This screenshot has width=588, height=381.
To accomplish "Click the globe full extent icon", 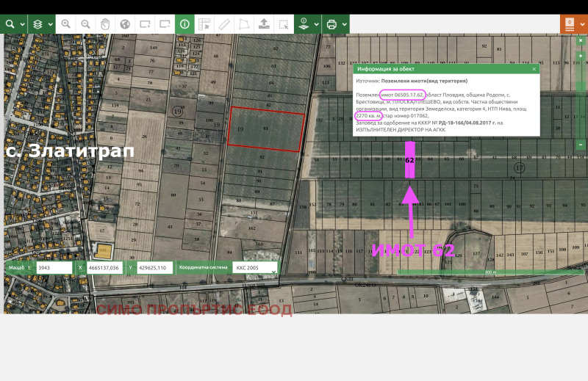I will point(125,23).
